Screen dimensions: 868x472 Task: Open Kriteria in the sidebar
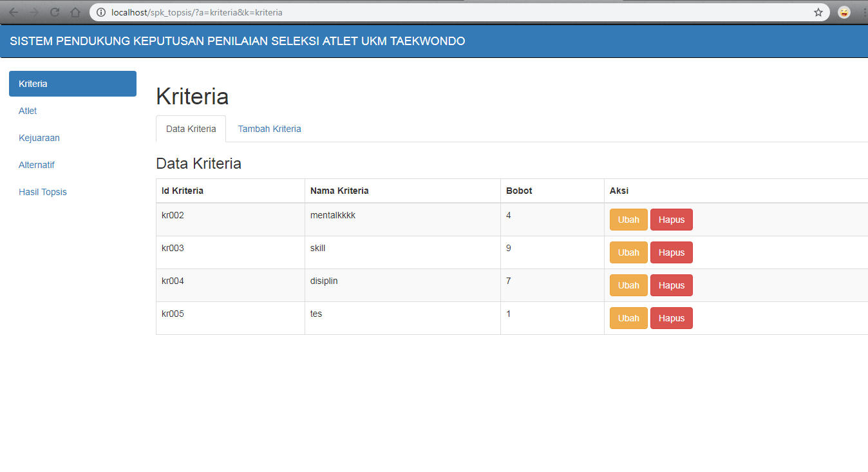[73, 84]
